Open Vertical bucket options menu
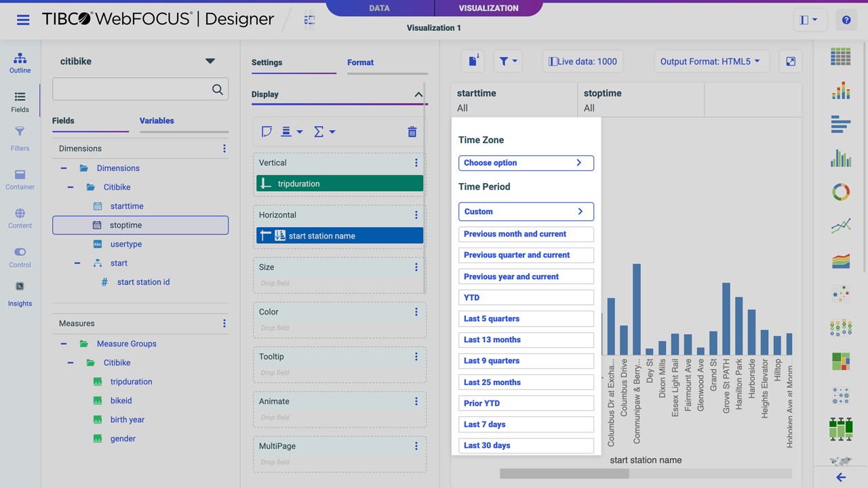 click(416, 163)
